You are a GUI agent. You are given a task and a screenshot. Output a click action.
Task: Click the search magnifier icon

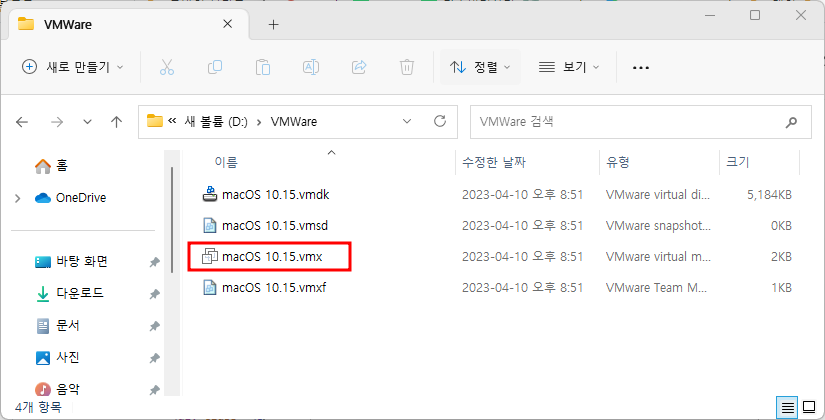coord(791,123)
